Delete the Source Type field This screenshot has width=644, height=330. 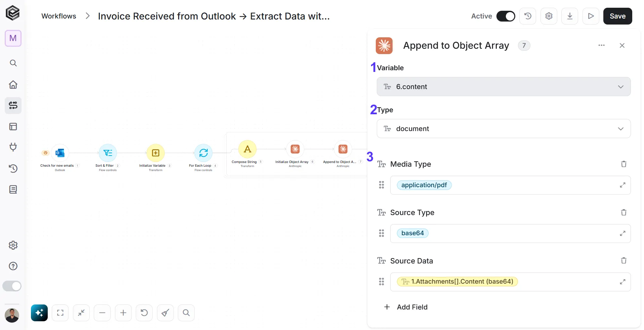coord(623,212)
